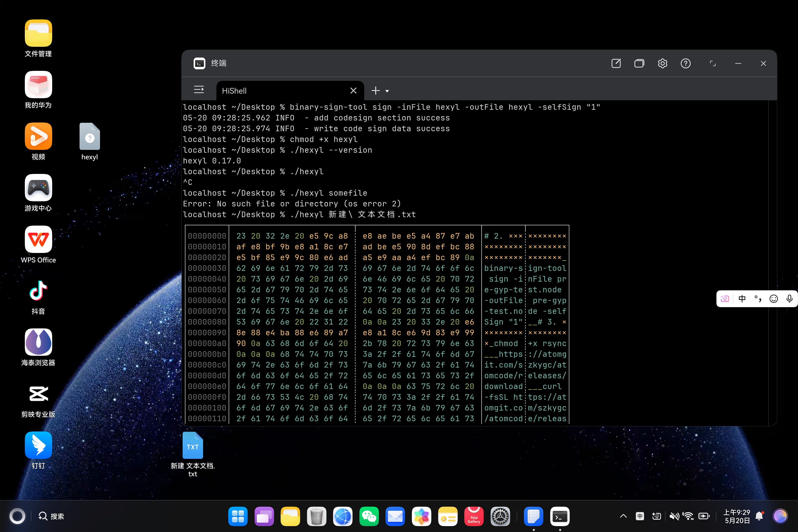Open terminal help question mark icon
Viewport: 798px width, 532px height.
pyautogui.click(x=685, y=63)
